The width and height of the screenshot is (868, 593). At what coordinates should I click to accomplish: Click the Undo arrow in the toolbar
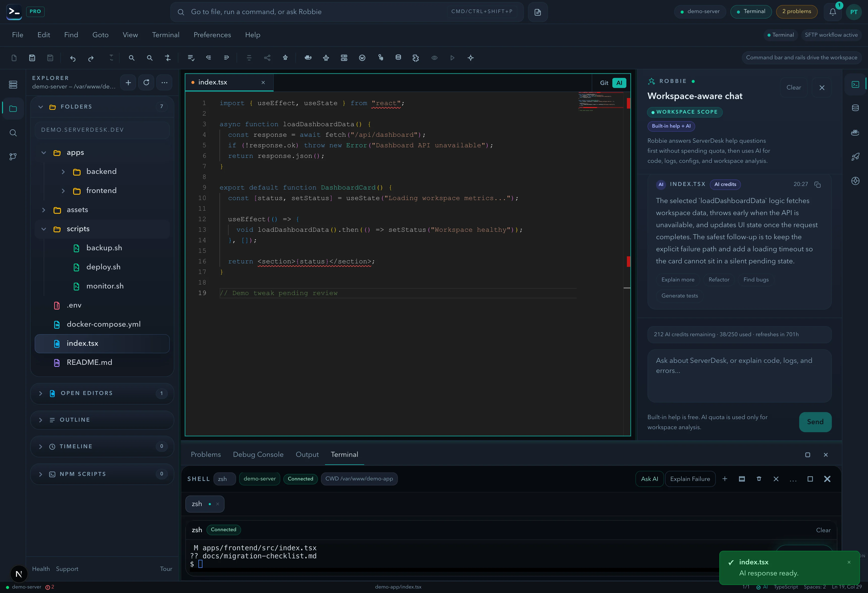[73, 58]
